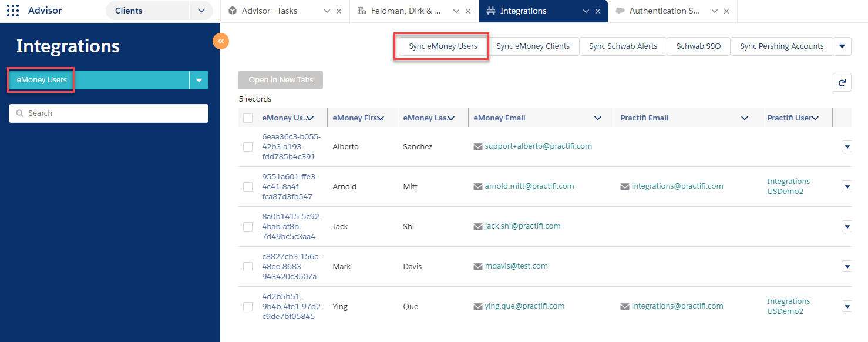The height and width of the screenshot is (342, 868).
Task: Click the Integrations tab icon
Action: pos(491,11)
